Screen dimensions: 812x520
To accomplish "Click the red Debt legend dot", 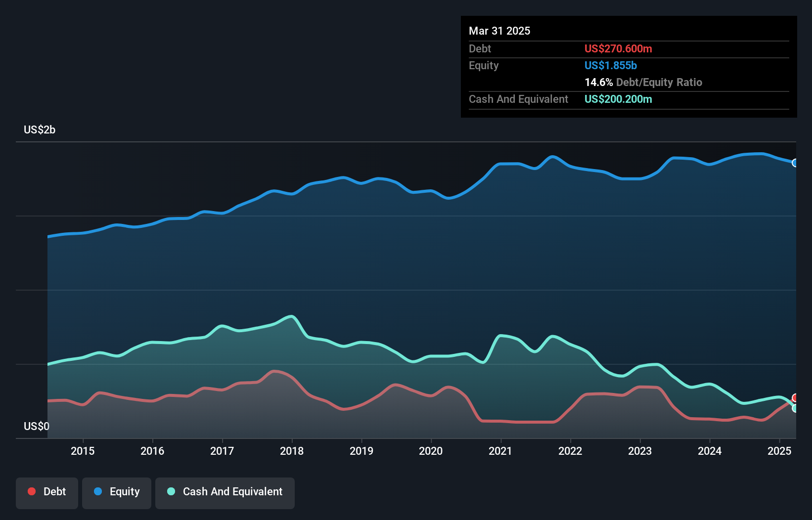I will click(x=32, y=491).
